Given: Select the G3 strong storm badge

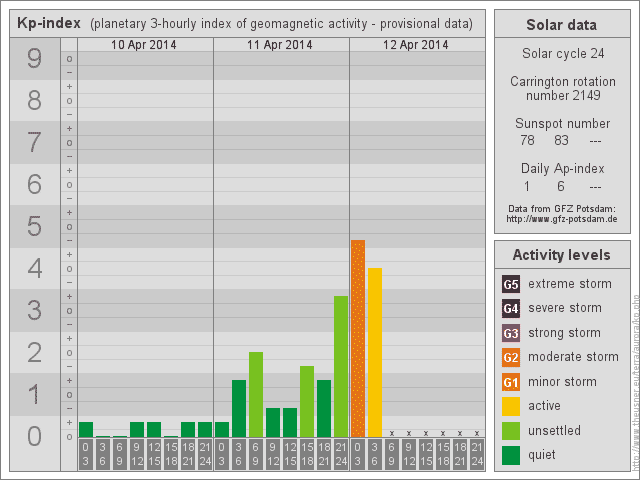Looking at the screenshot, I should pos(511,333).
